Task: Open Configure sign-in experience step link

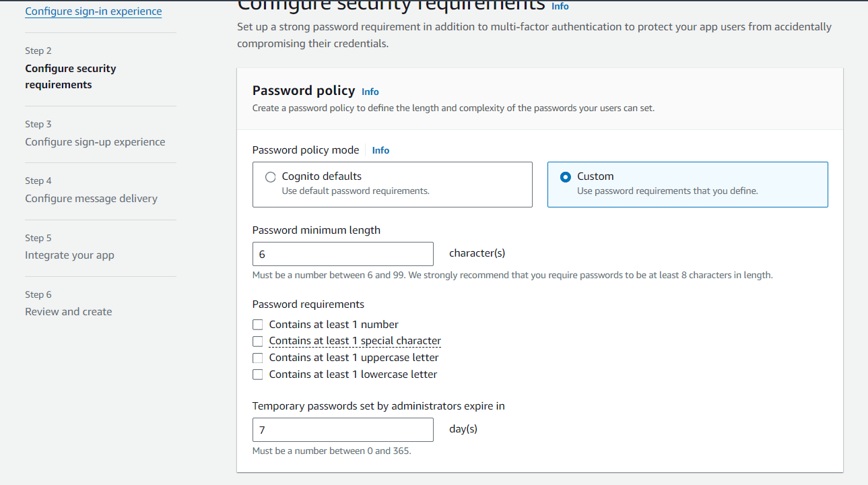Action: point(94,11)
